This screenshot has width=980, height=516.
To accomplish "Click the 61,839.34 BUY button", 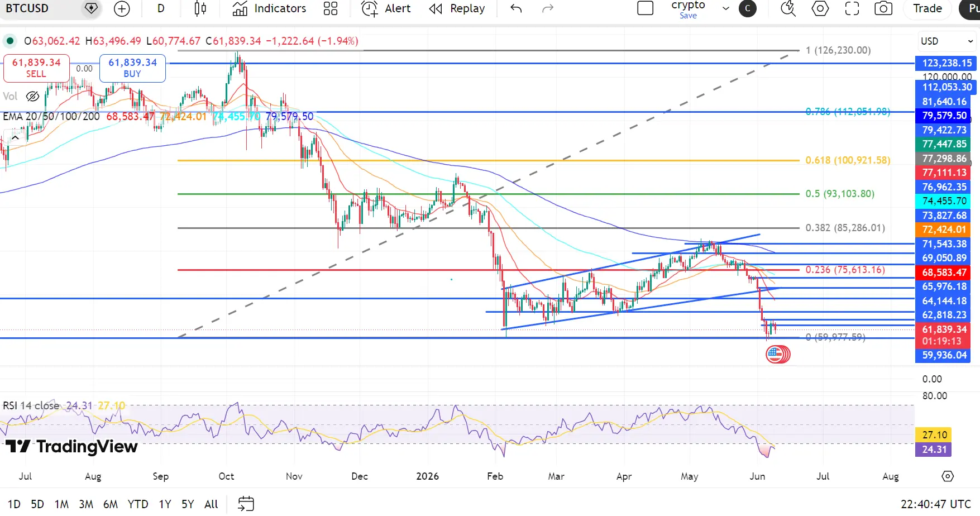I will pyautogui.click(x=132, y=68).
